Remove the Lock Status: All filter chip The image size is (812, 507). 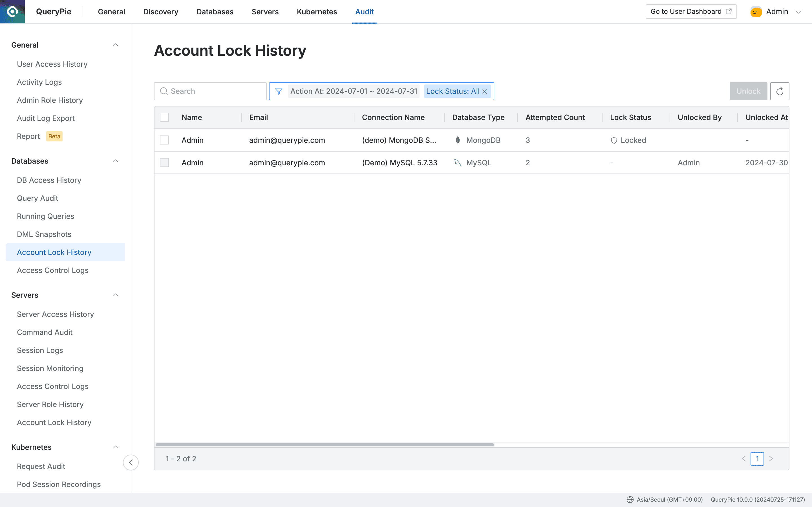(x=485, y=91)
